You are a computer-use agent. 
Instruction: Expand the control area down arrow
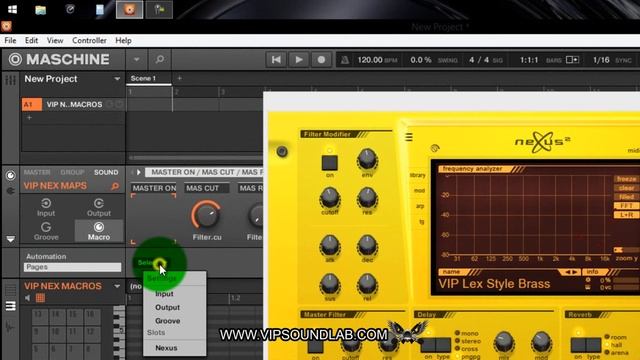pyautogui.click(x=10, y=239)
